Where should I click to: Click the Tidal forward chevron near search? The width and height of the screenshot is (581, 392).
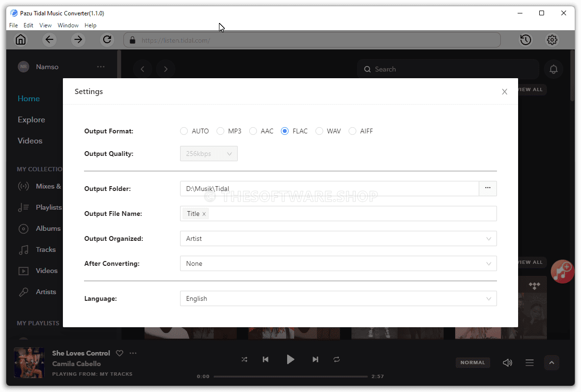point(166,69)
